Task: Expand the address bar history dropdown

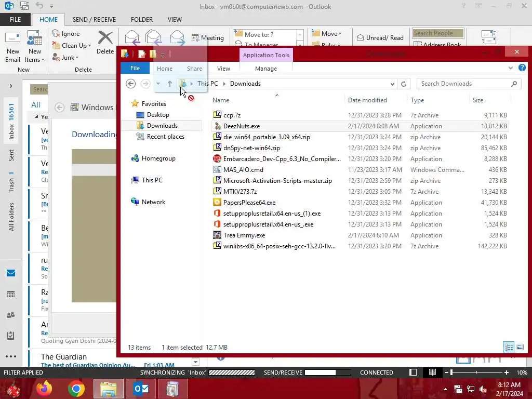Action: click(x=392, y=84)
